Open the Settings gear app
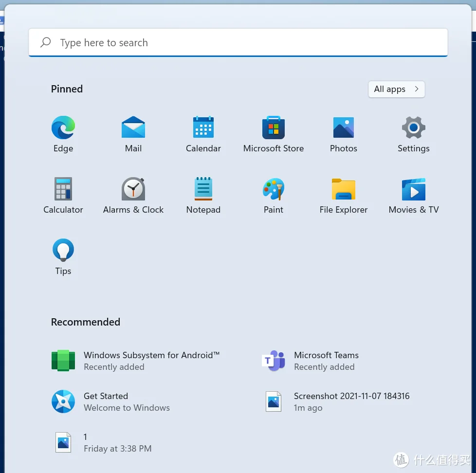 coord(414,127)
